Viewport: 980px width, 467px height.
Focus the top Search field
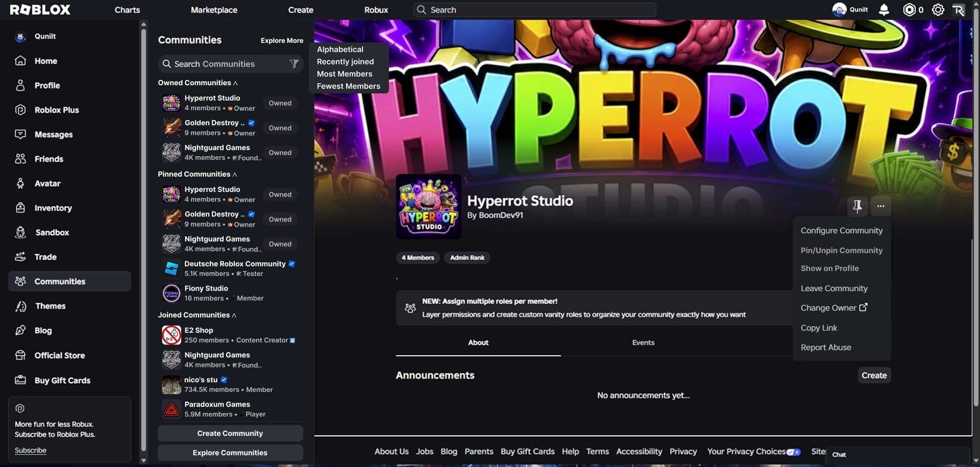coord(534,10)
